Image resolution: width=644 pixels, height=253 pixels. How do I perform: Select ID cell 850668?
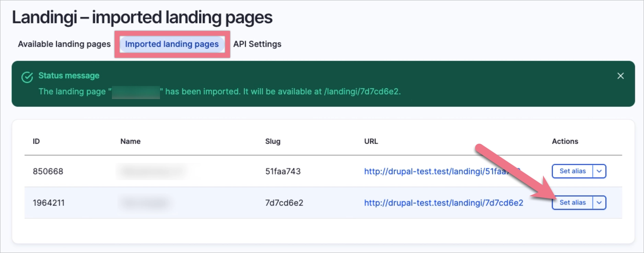point(48,171)
